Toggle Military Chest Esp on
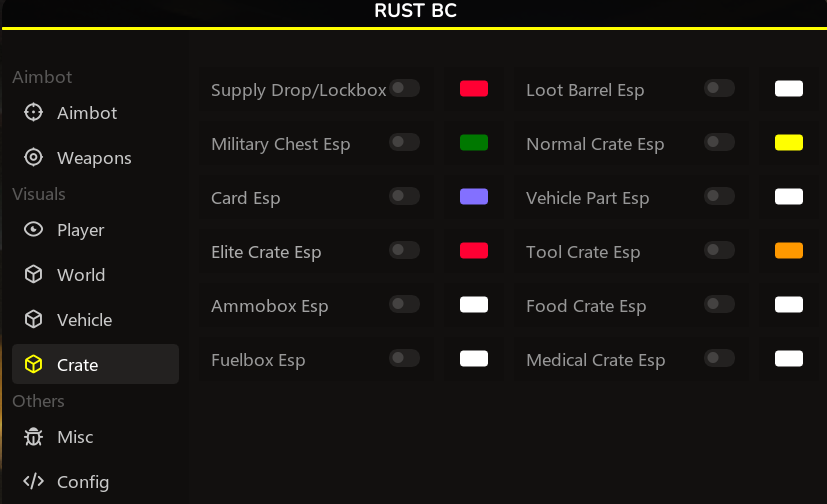 point(404,142)
